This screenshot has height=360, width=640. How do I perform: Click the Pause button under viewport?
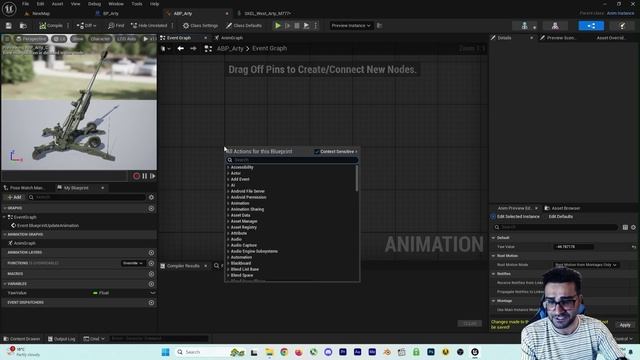tap(144, 176)
